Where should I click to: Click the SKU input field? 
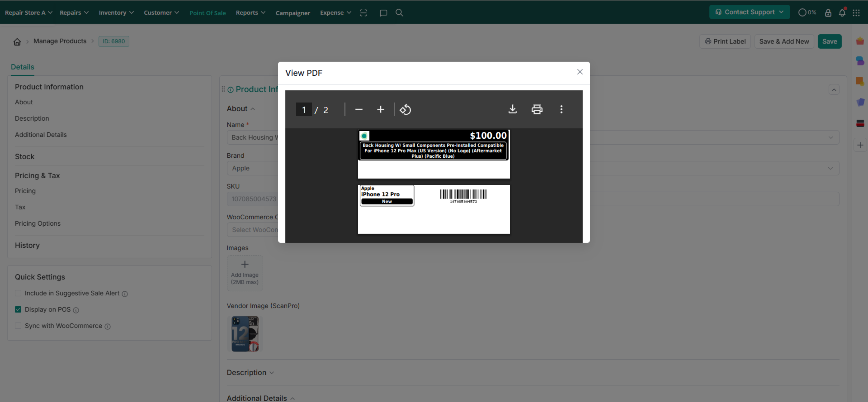252,199
